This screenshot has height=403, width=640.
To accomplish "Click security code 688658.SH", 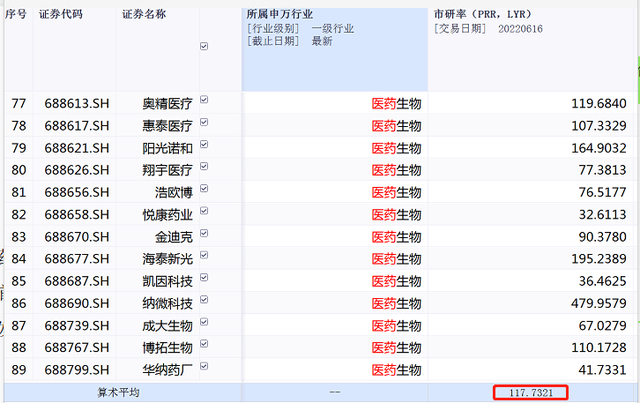I will pyautogui.click(x=77, y=215).
